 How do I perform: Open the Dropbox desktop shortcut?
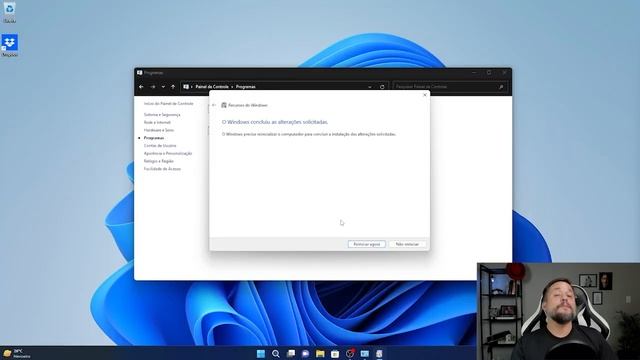[x=9, y=45]
